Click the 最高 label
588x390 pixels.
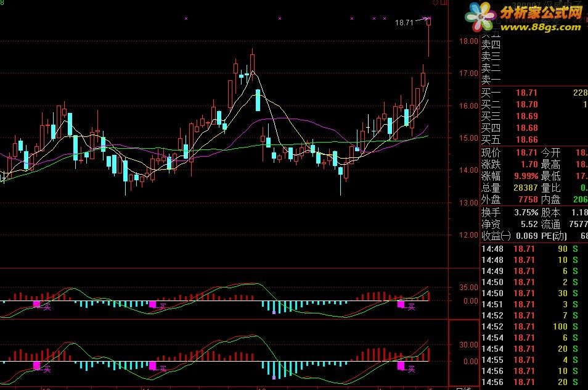550,164
